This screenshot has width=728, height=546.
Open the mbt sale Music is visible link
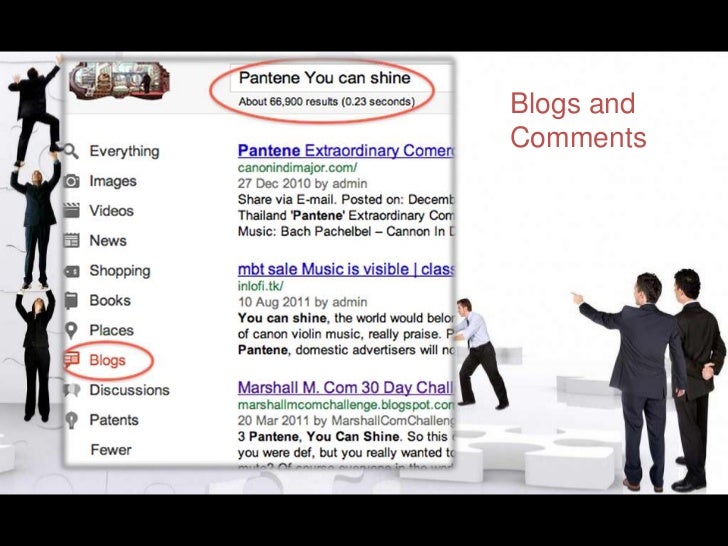pyautogui.click(x=345, y=269)
